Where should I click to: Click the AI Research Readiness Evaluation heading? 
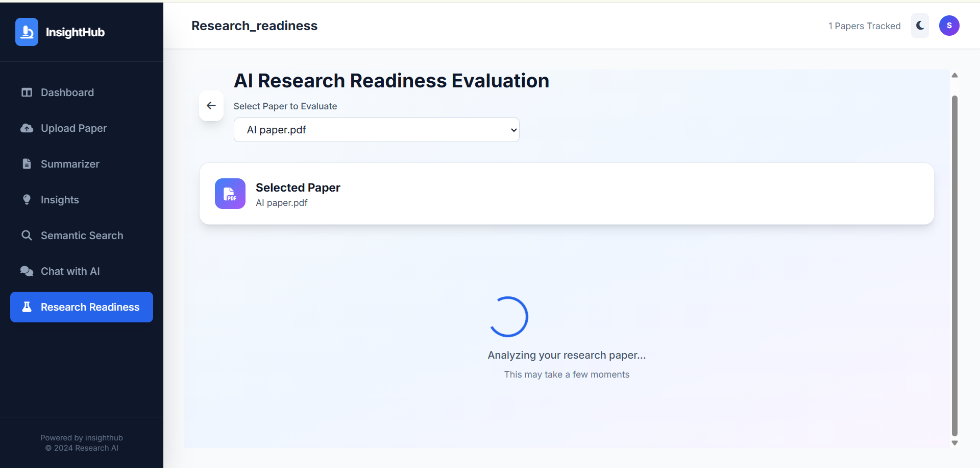(x=391, y=81)
